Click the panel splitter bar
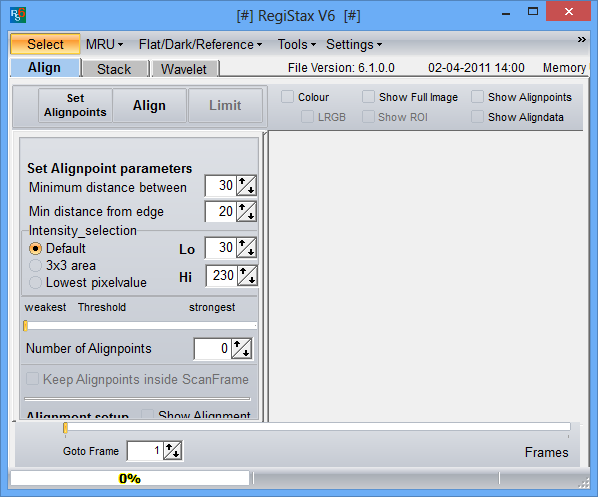This screenshot has height=497, width=598. point(266,277)
